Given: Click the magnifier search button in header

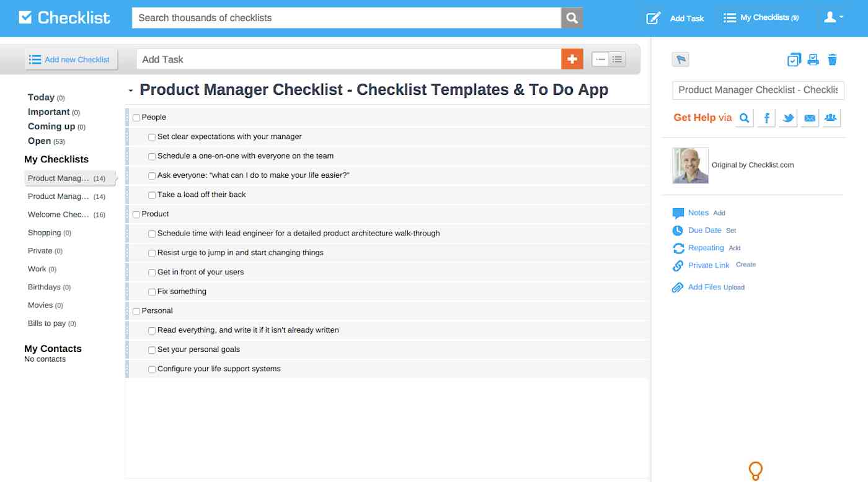Looking at the screenshot, I should click(572, 18).
